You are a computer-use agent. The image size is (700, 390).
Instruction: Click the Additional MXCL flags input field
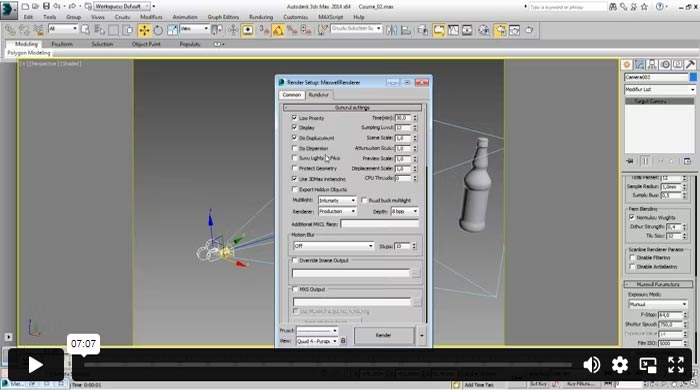pyautogui.click(x=379, y=224)
